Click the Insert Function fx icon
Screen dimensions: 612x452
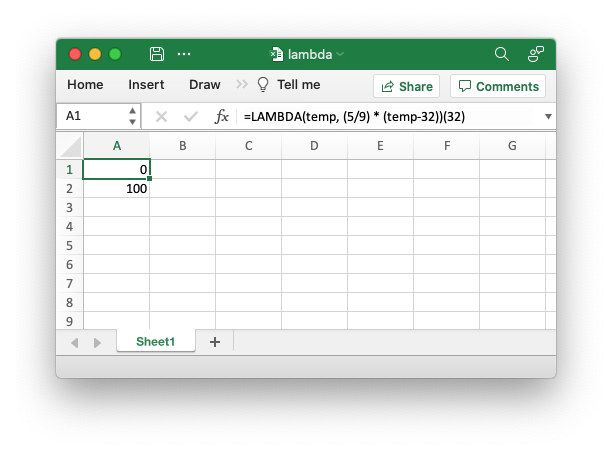pos(222,116)
